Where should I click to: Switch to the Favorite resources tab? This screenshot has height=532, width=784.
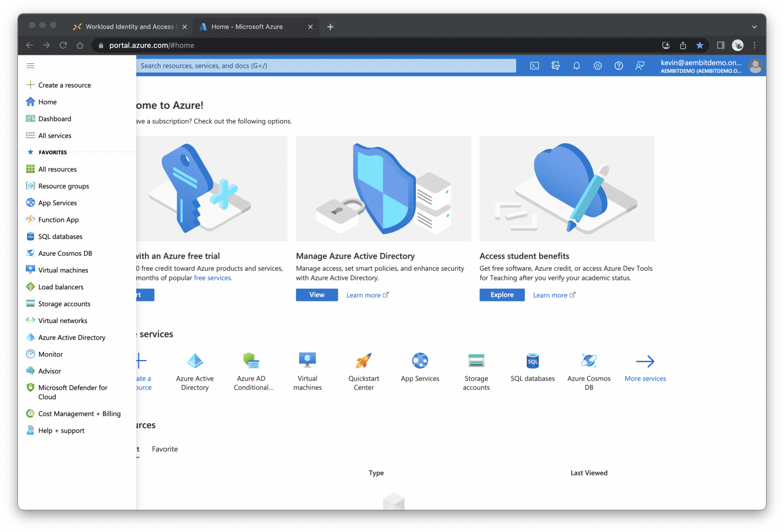point(164,449)
